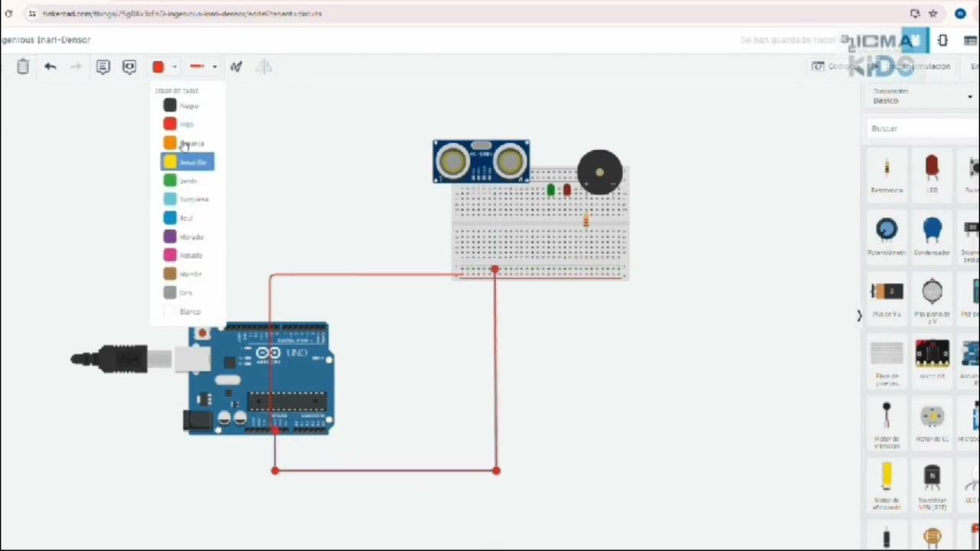Click the piezo buzzer on breadboard
Image resolution: width=980 pixels, height=551 pixels.
point(599,172)
